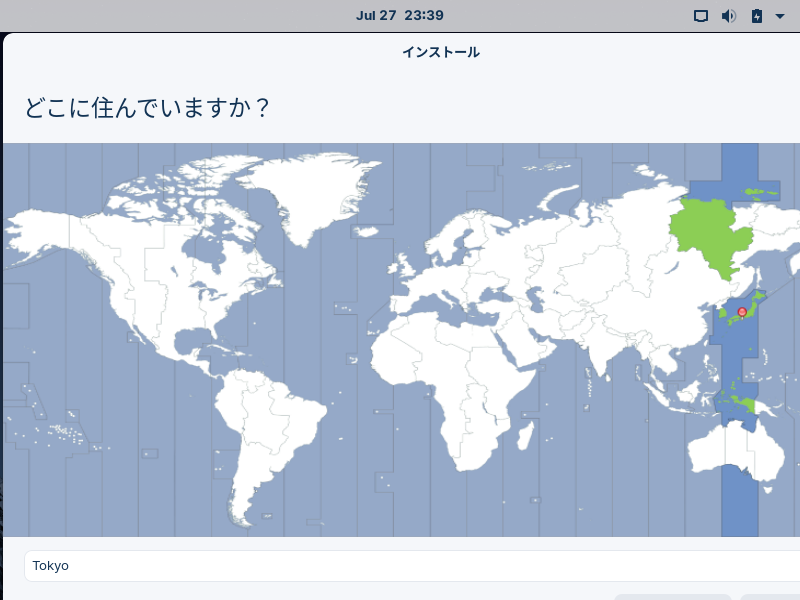Click the Tokyo location text field

(x=412, y=566)
